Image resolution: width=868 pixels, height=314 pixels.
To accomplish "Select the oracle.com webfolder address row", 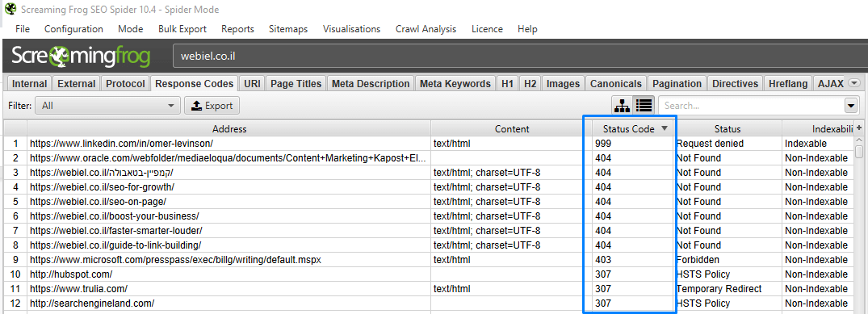I will pos(228,158).
